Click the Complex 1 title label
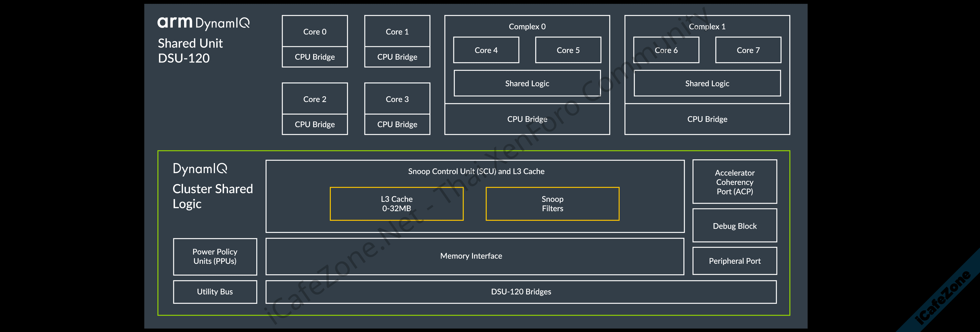The width and height of the screenshot is (980, 332). [x=707, y=27]
